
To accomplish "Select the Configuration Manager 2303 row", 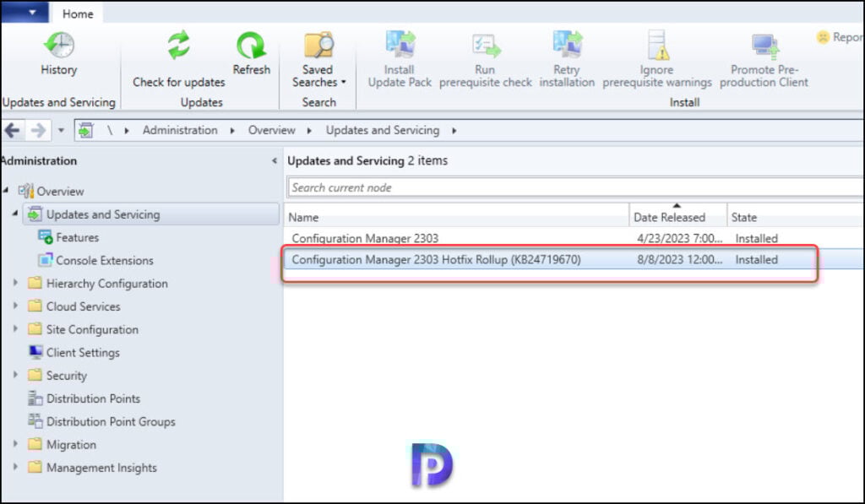I will [574, 238].
